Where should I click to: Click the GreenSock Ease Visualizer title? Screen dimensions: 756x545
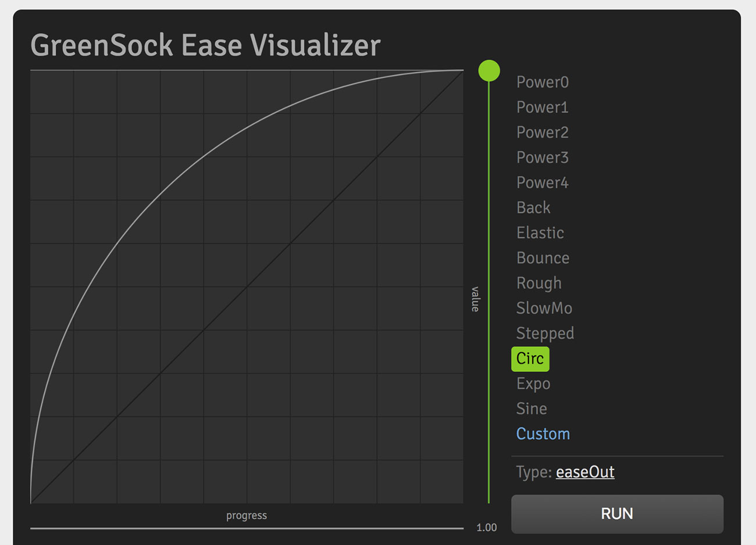(x=205, y=45)
